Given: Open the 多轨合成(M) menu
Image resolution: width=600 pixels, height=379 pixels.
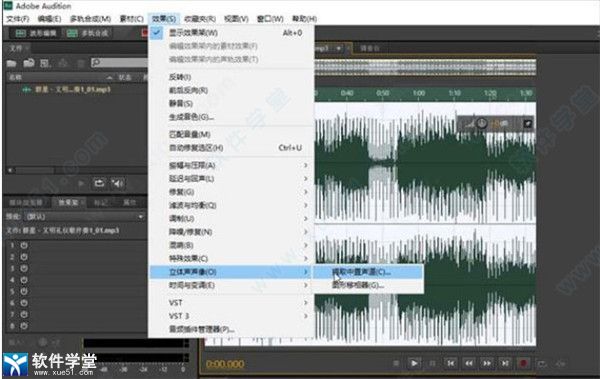Looking at the screenshot, I should pos(90,19).
